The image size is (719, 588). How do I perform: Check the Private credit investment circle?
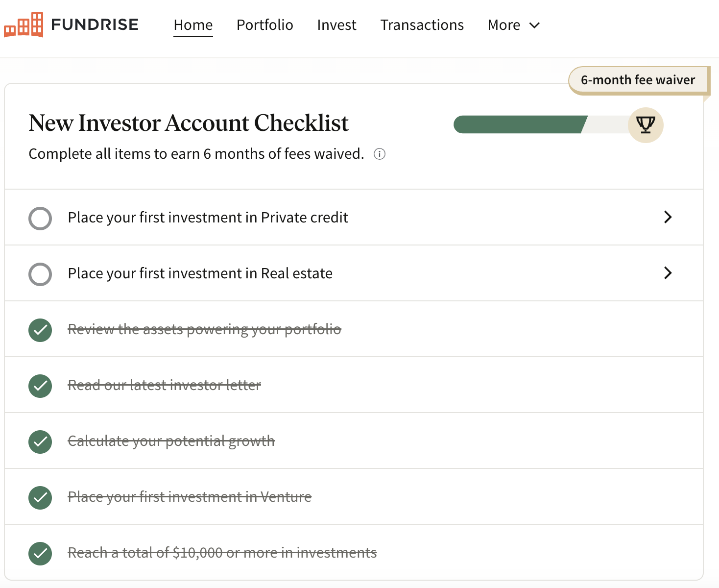40,218
